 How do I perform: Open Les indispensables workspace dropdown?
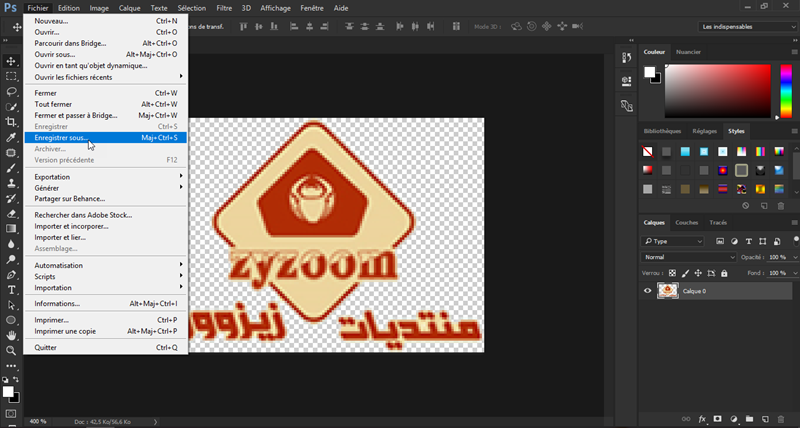(747, 27)
